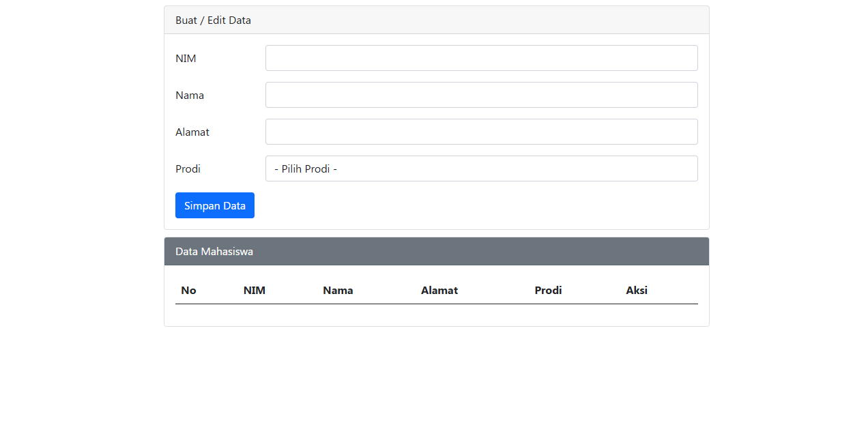Screen dimensions: 868x425
Task: Click empty page area below Data Mahasiswa card
Action: coord(437,375)
